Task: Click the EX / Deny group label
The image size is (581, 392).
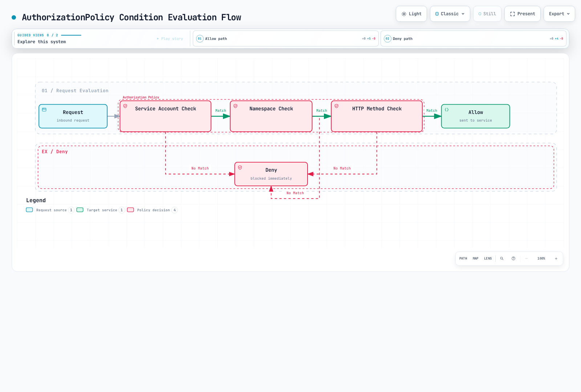Action: [55, 152]
